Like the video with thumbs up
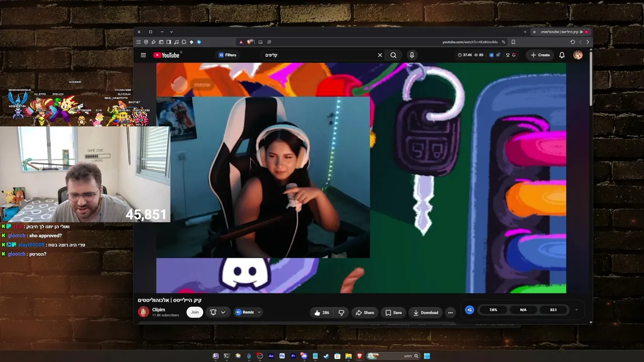This screenshot has width=644, height=362. [x=322, y=313]
